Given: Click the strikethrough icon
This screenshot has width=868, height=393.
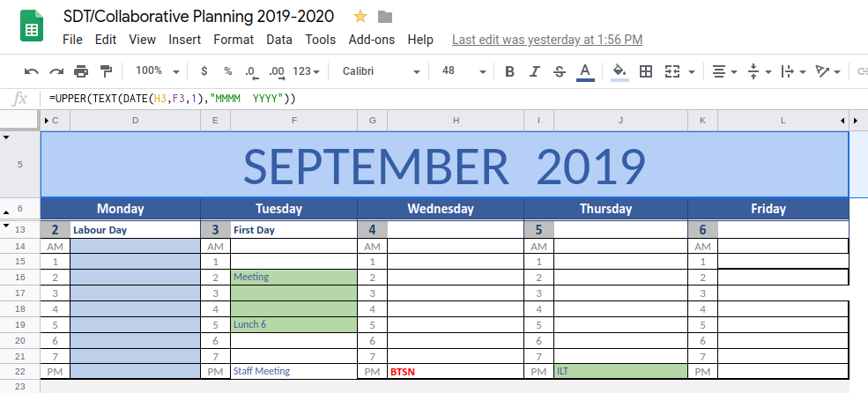Looking at the screenshot, I should 559,71.
